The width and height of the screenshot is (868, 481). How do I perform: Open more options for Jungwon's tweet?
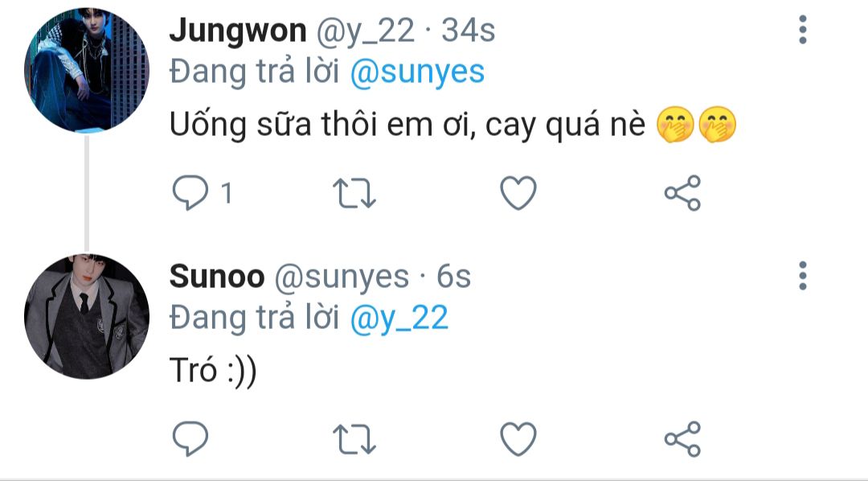(803, 30)
